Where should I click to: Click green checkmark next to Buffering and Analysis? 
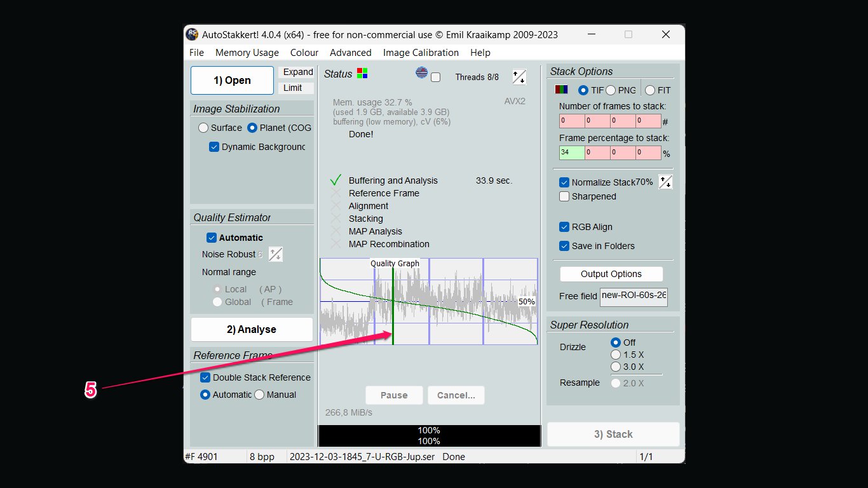[x=336, y=180]
